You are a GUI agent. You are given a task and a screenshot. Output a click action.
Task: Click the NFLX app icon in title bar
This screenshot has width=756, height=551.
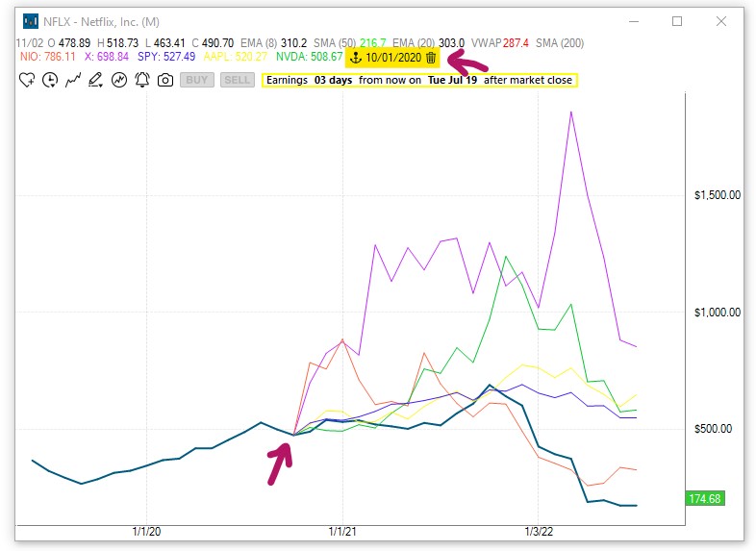[31, 21]
